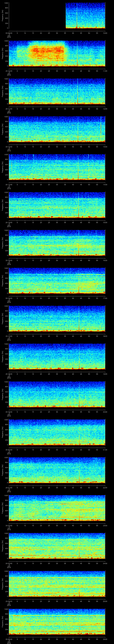Click the '20:21:00' time label
114x644 pixels.
coord(9,487)
